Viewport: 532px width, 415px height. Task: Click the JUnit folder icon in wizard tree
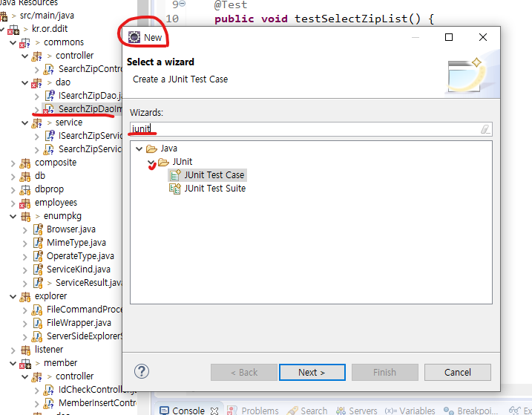click(163, 162)
